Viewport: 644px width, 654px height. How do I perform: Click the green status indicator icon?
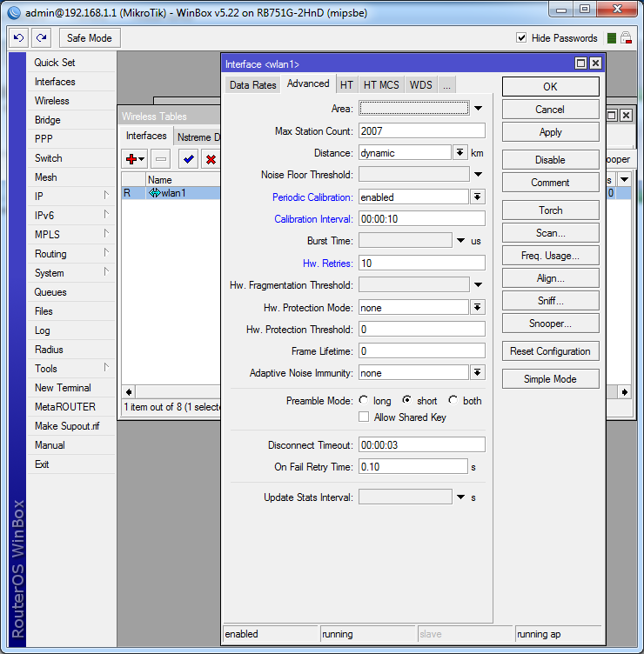point(612,38)
